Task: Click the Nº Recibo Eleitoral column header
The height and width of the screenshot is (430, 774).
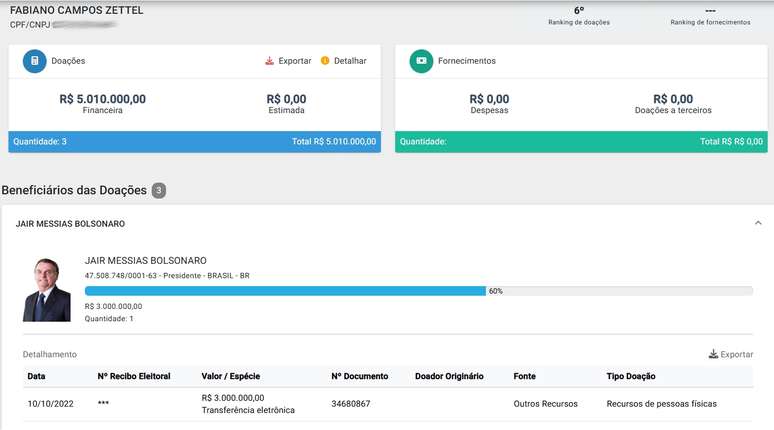Action: click(134, 376)
